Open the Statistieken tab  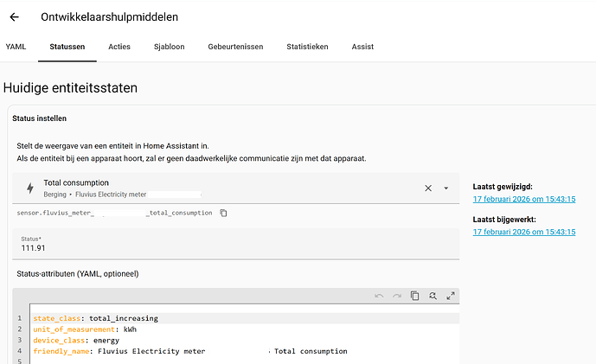coord(307,47)
